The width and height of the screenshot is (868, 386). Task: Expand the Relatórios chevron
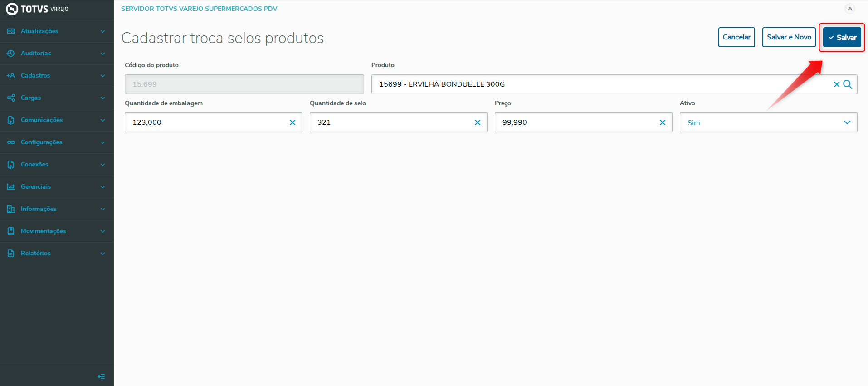[x=103, y=254]
